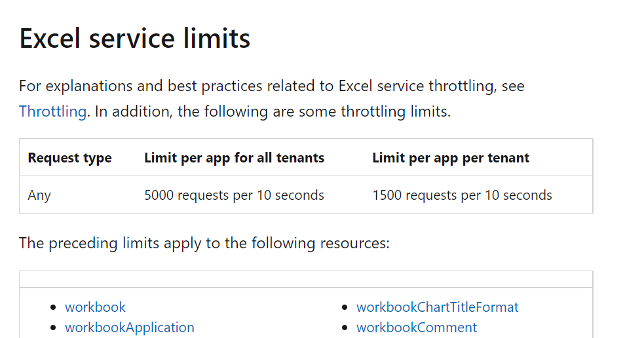Open the workbook resource link

pos(95,307)
